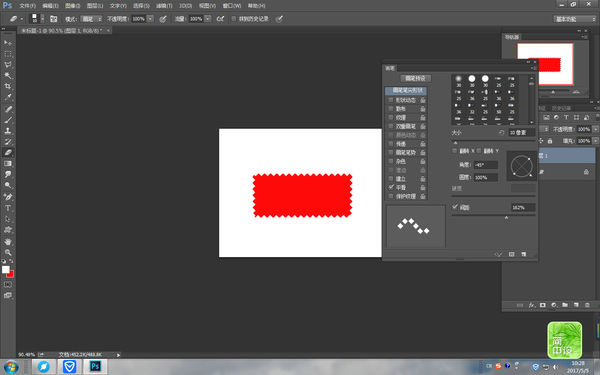This screenshot has height=375, width=600.
Task: Select 画笔笔尖形状 brush tip shape section
Action: point(406,91)
